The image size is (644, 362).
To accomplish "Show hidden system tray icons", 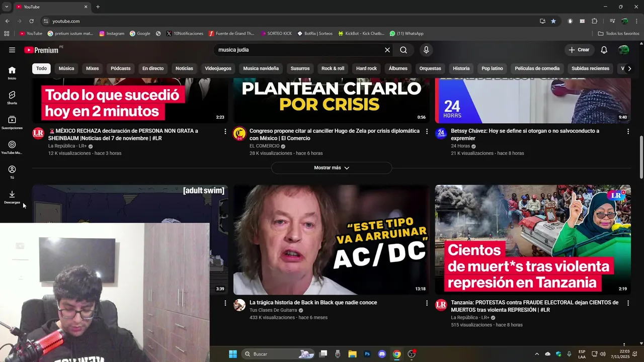I will point(537,354).
